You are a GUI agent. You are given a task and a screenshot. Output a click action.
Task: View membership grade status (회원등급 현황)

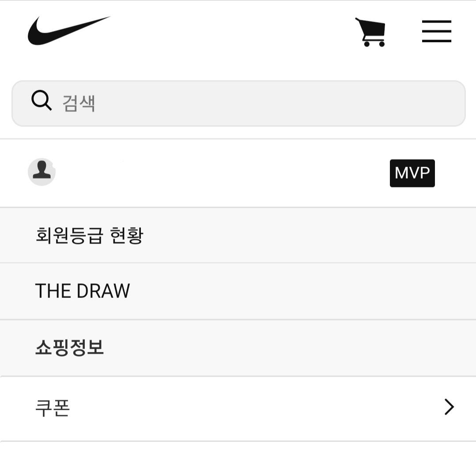[x=89, y=236]
